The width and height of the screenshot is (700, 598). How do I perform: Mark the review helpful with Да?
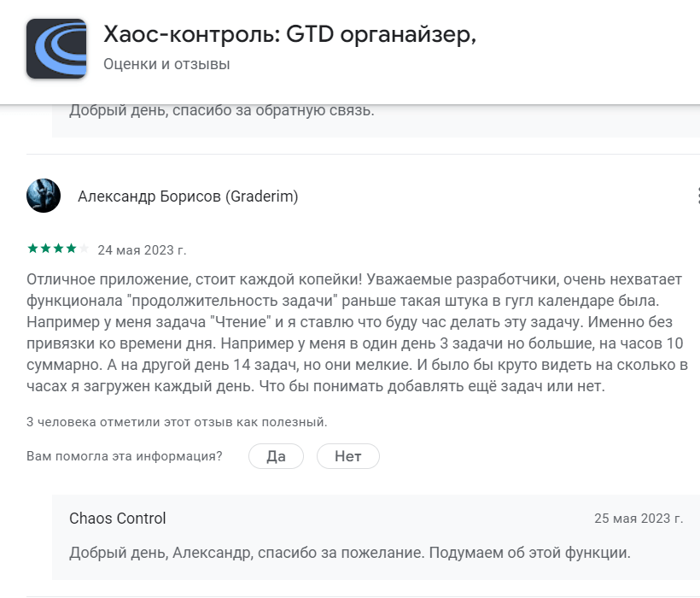[x=276, y=455]
